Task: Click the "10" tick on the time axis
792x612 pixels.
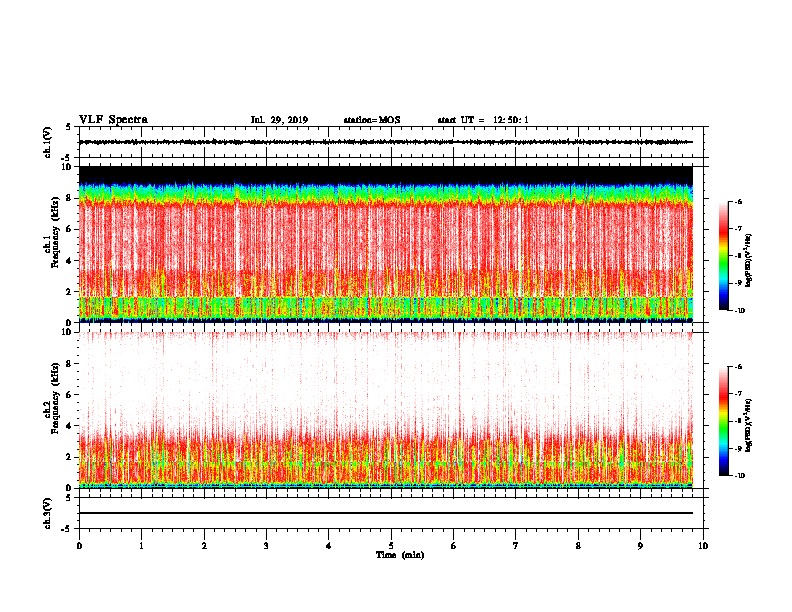Action: [703, 546]
